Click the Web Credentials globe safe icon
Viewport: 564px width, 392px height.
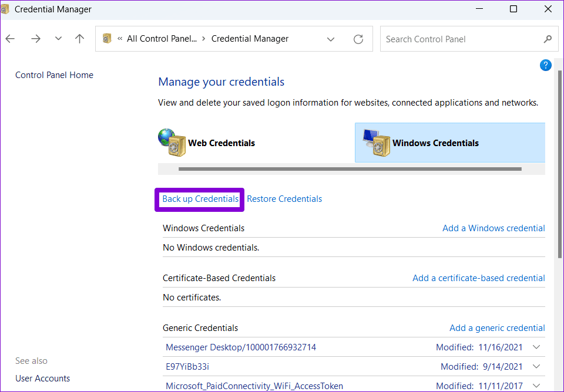172,143
